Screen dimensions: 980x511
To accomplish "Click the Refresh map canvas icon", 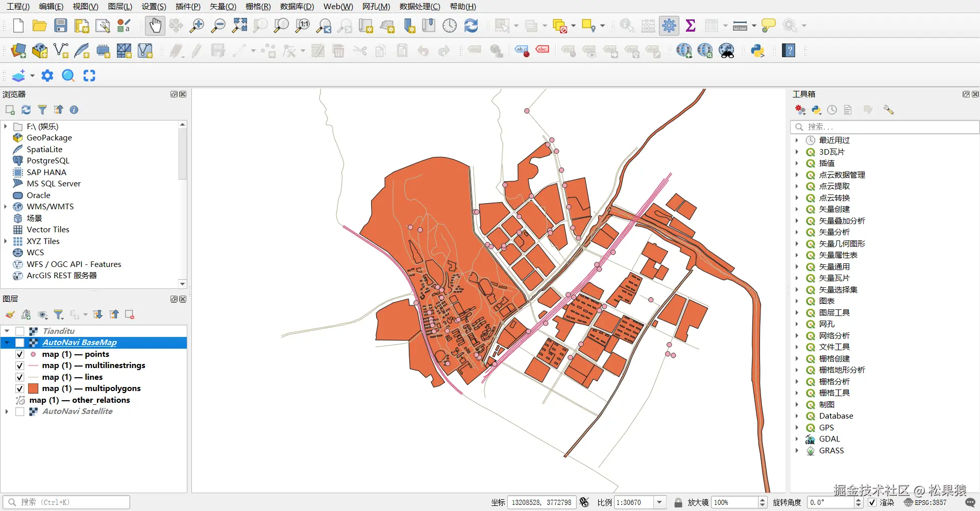I will [471, 26].
